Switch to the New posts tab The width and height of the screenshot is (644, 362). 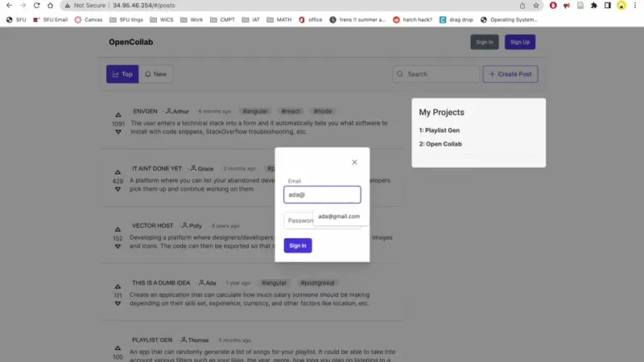[x=155, y=74]
